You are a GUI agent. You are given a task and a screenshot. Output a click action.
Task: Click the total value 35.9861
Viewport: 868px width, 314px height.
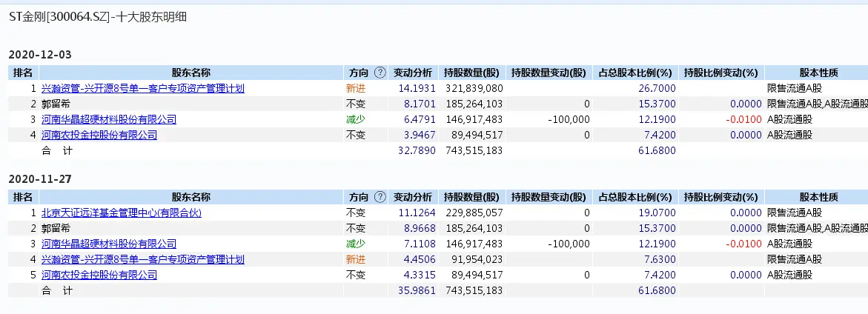pos(417,290)
